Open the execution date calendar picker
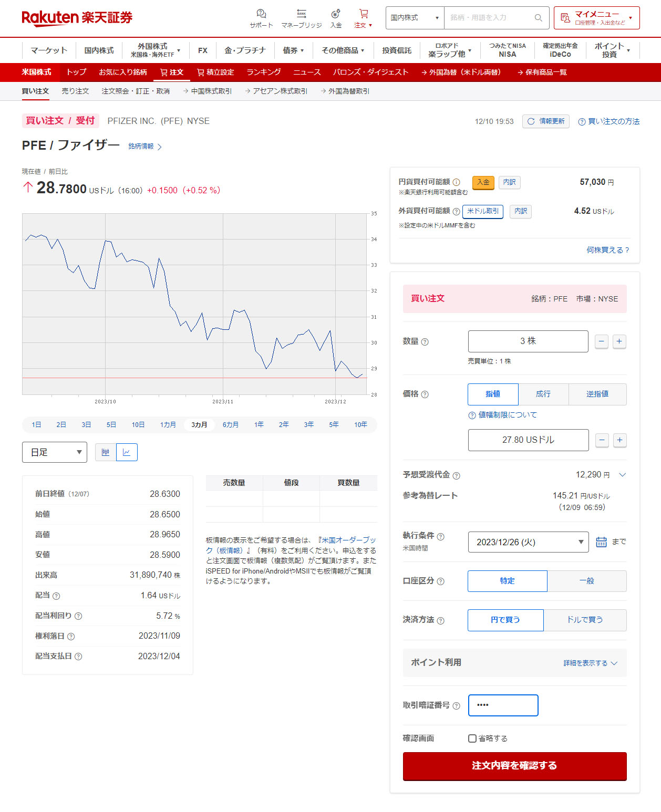The image size is (661, 812). tap(601, 542)
